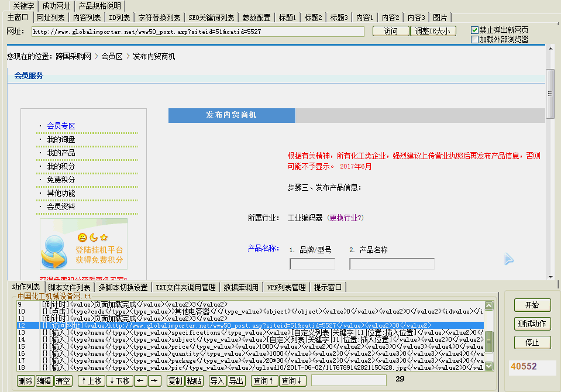Open 会员专区 sidebar link

(x=61, y=126)
